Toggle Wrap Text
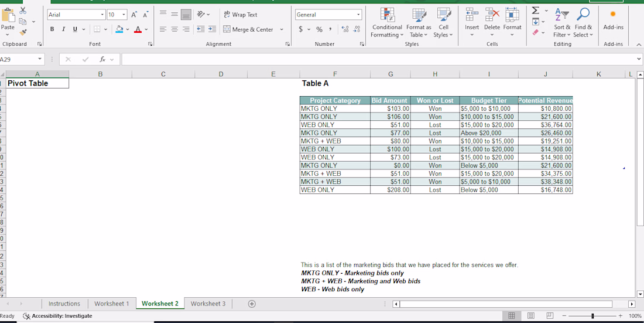 point(240,15)
